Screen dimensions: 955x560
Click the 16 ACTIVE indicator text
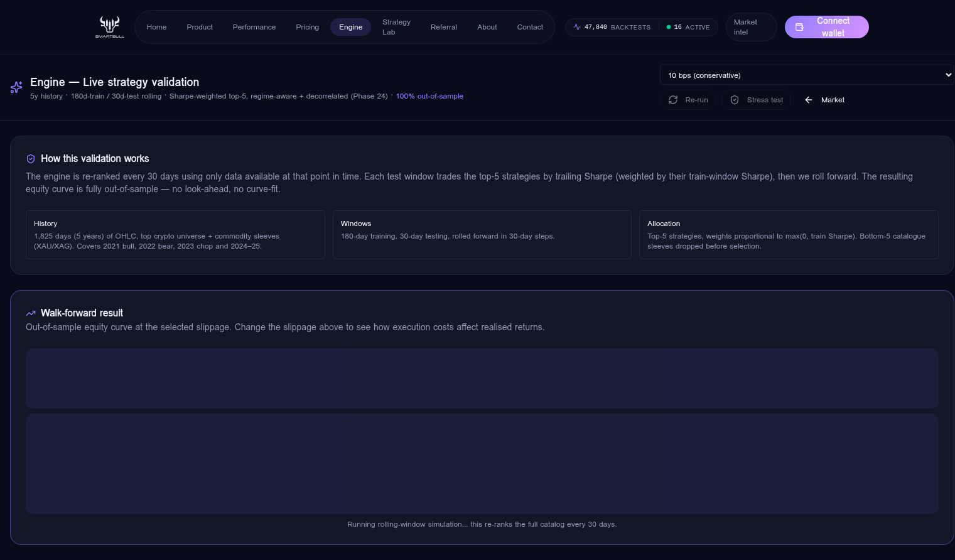[692, 27]
